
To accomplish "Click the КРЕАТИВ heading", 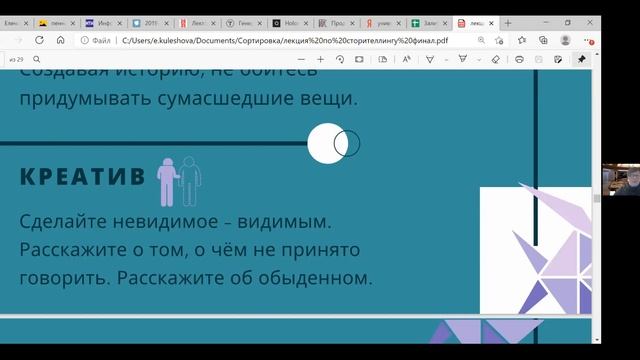I will point(82,176).
